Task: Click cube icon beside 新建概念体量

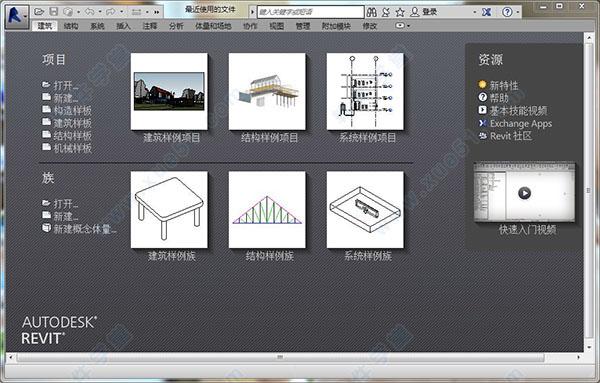Action: (x=46, y=228)
